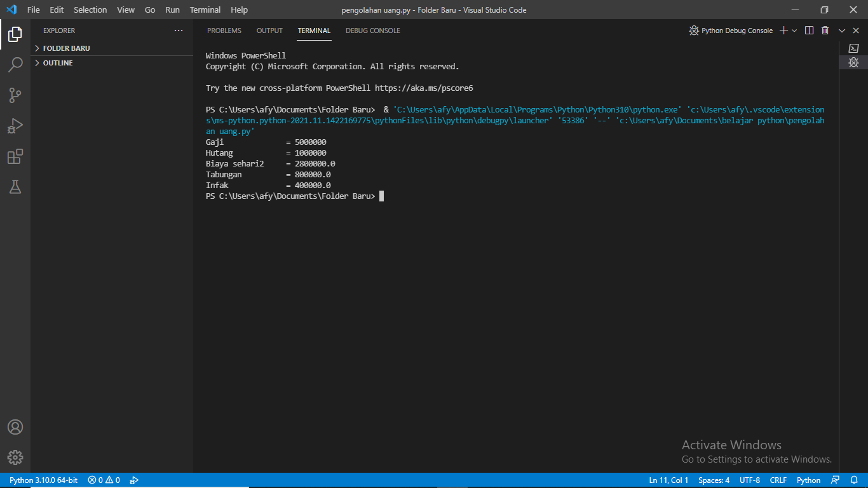Change the UTF-8 encoding setting

coord(750,480)
